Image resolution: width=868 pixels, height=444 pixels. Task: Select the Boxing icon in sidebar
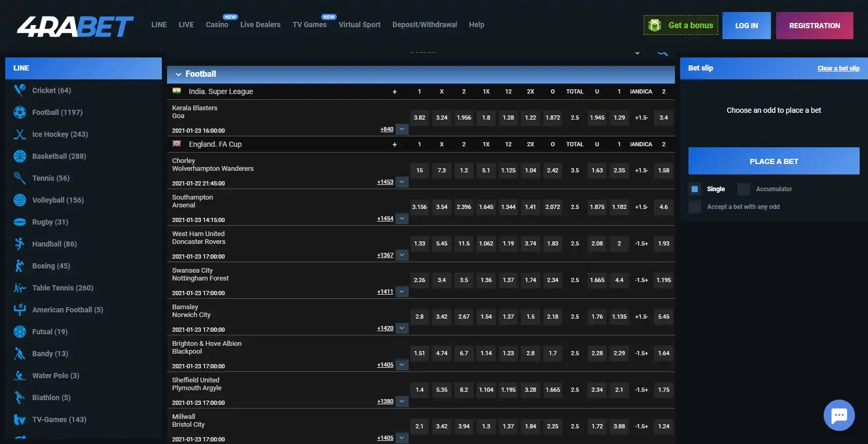point(20,266)
